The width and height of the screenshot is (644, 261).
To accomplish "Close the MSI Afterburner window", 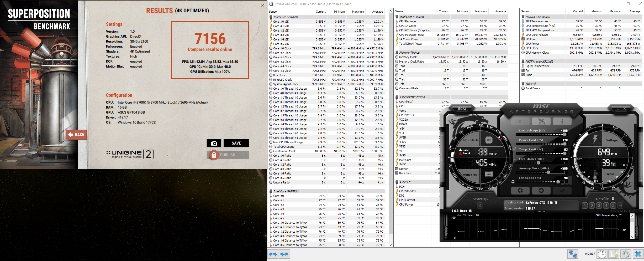I will point(625,109).
